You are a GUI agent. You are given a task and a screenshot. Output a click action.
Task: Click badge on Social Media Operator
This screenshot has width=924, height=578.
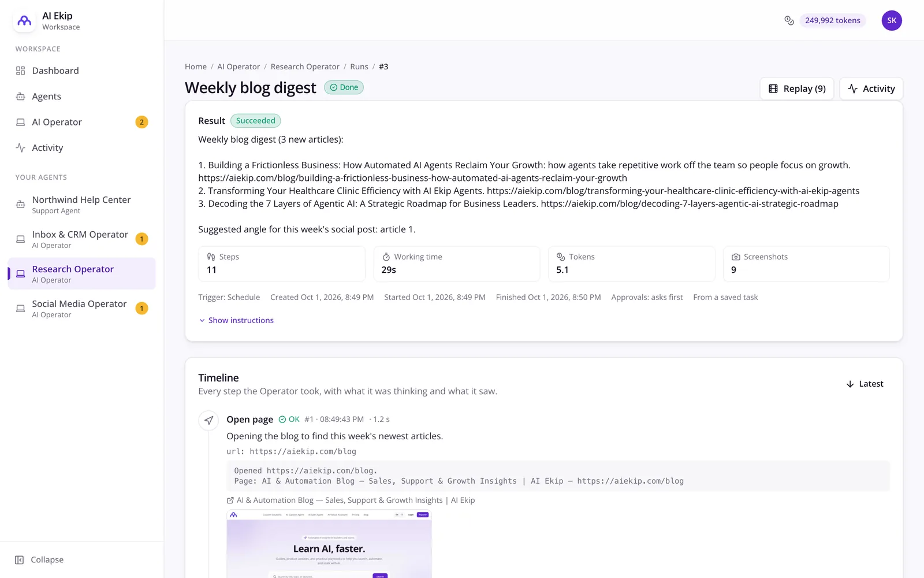click(x=141, y=309)
